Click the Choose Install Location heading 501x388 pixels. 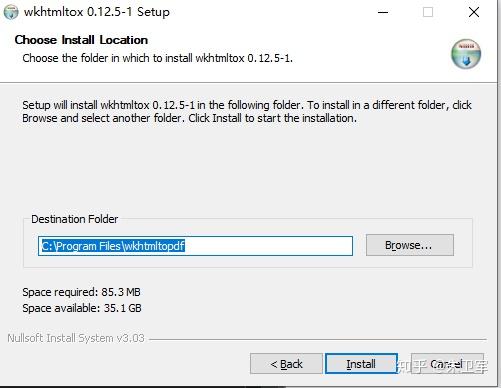click(81, 40)
